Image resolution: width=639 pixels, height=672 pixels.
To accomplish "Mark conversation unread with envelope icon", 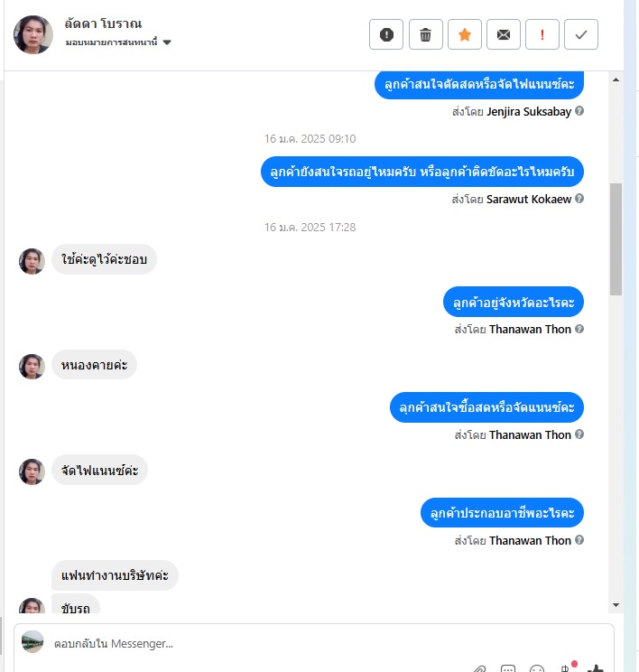I will (504, 34).
